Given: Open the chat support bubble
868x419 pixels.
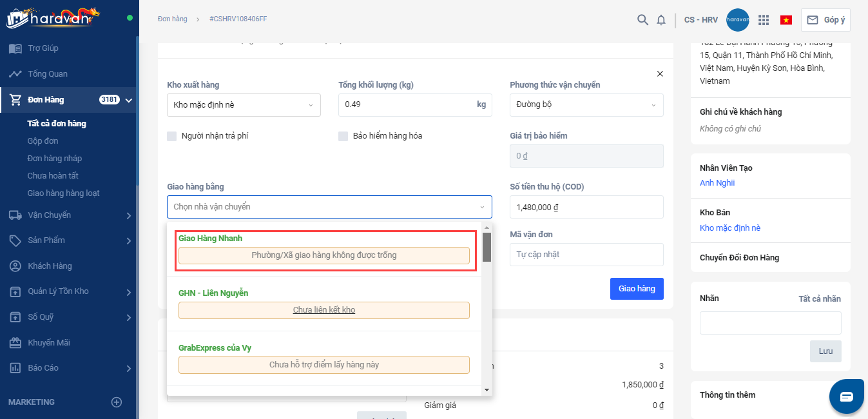Looking at the screenshot, I should click(x=846, y=396).
